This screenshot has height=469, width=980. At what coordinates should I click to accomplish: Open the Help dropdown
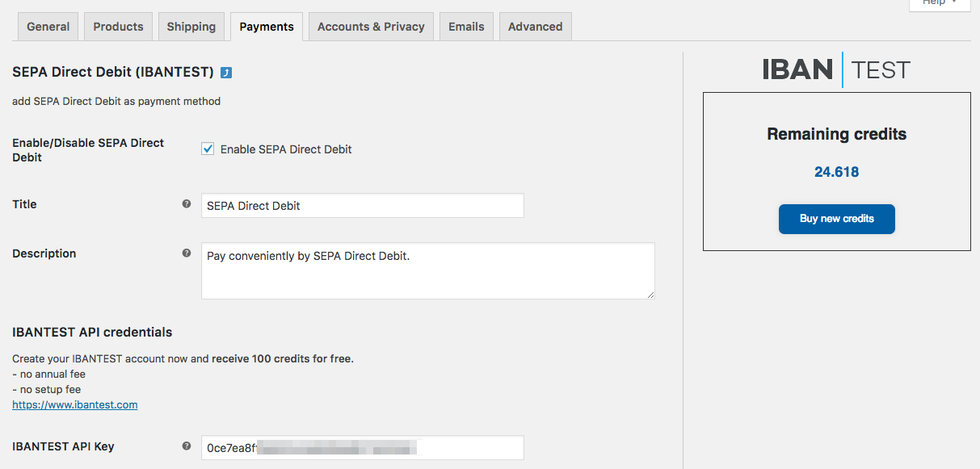point(940,4)
